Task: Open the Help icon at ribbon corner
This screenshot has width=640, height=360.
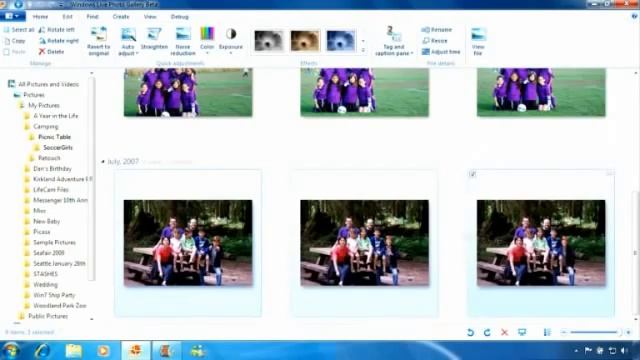Action: pyautogui.click(x=634, y=16)
